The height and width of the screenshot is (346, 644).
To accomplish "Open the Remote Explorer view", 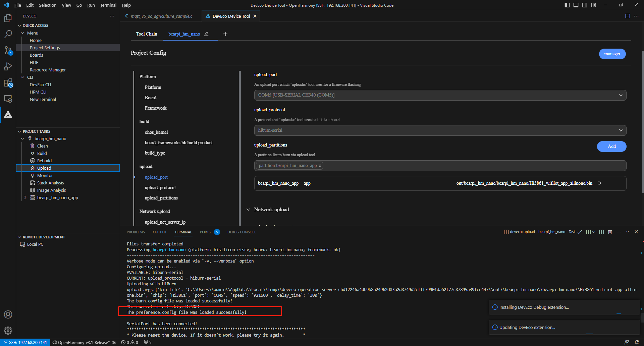I will pyautogui.click(x=8, y=99).
